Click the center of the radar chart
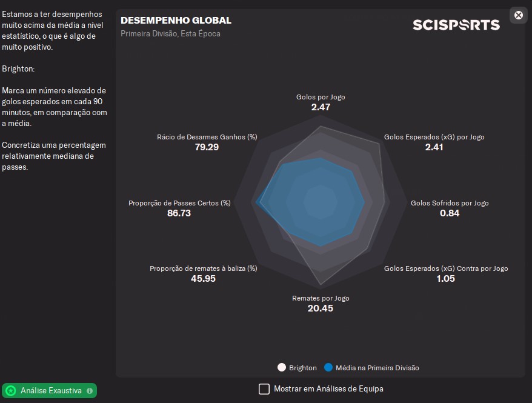This screenshot has height=403, width=532. coord(321,203)
